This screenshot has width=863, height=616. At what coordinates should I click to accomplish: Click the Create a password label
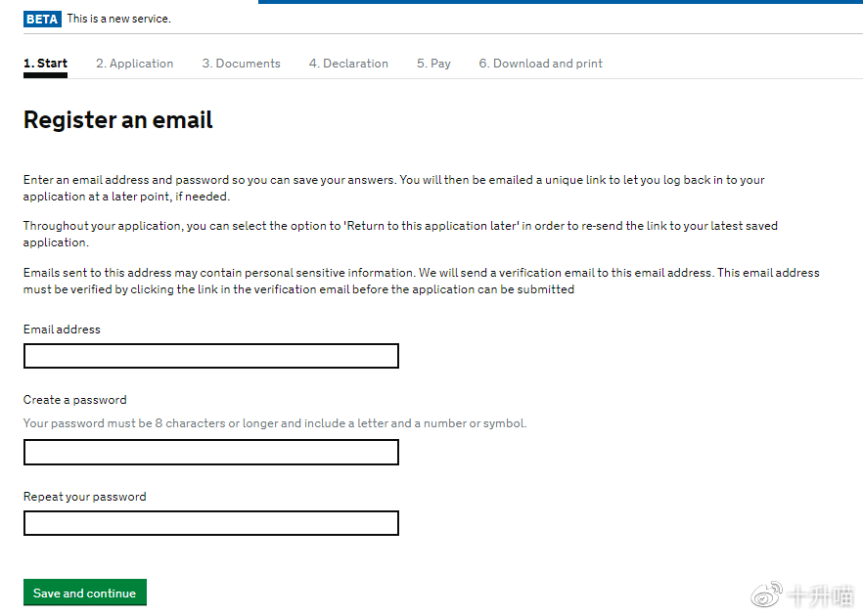pos(74,400)
